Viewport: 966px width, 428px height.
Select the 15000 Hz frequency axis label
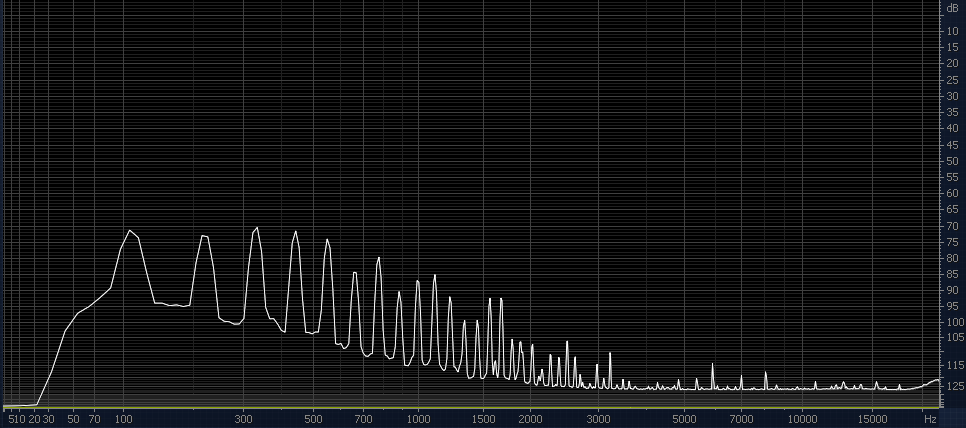click(x=873, y=418)
